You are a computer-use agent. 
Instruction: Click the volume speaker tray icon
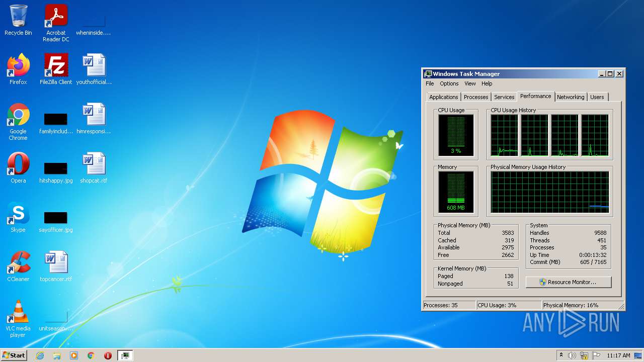click(x=572, y=355)
